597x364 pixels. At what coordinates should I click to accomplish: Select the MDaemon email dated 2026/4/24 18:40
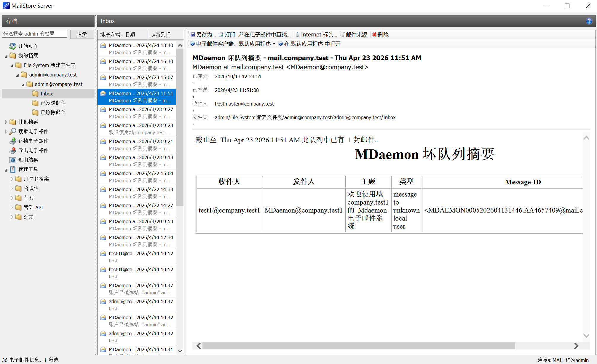pos(137,49)
